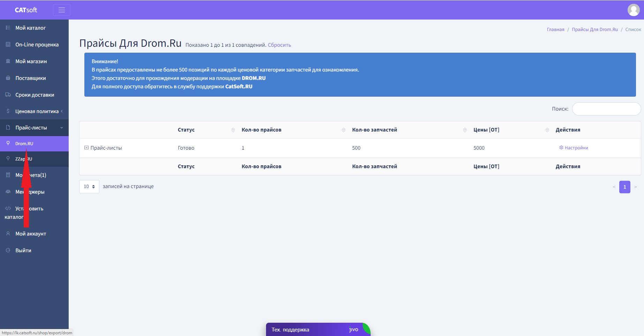
Task: Go to On-Line проценка page
Action: click(37, 45)
